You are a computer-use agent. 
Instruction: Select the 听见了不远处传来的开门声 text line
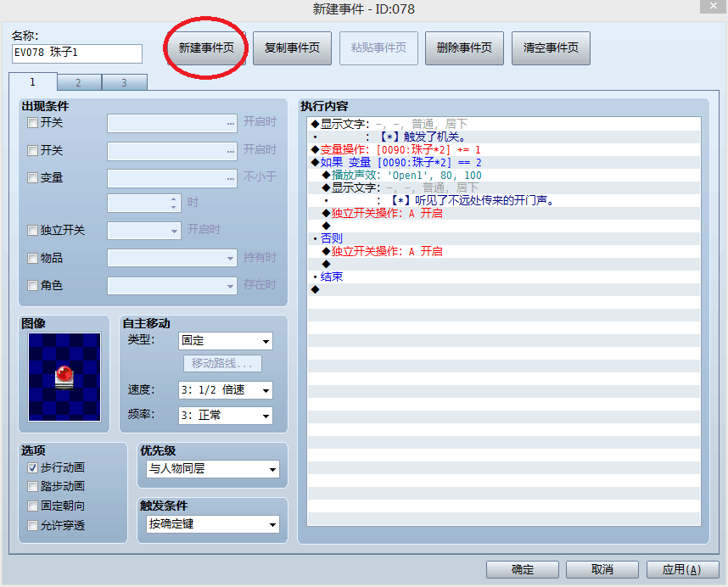click(x=504, y=200)
